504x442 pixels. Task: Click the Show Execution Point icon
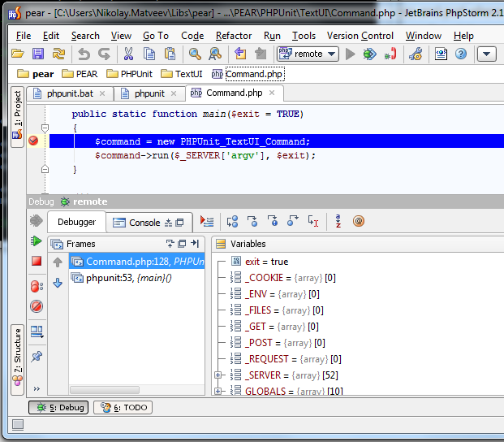(x=207, y=221)
